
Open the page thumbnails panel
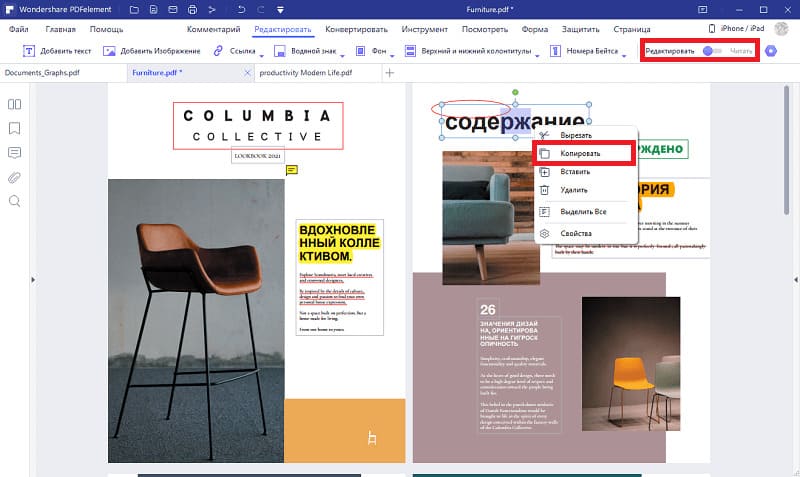click(x=14, y=104)
